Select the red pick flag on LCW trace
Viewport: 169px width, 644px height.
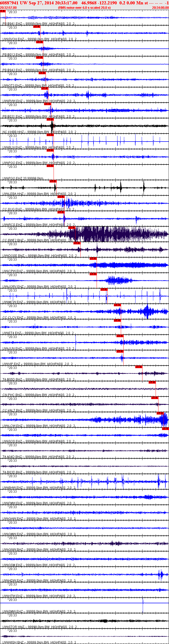click(x=160, y=413)
